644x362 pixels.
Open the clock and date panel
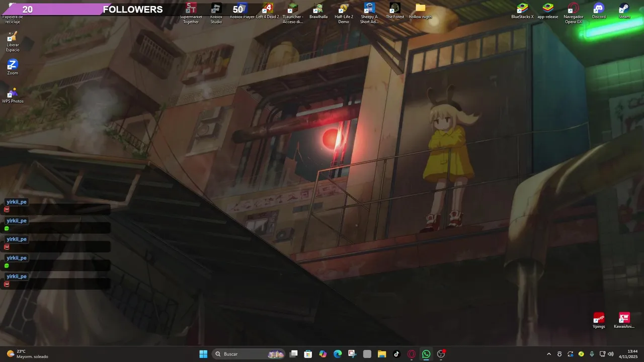point(628,354)
